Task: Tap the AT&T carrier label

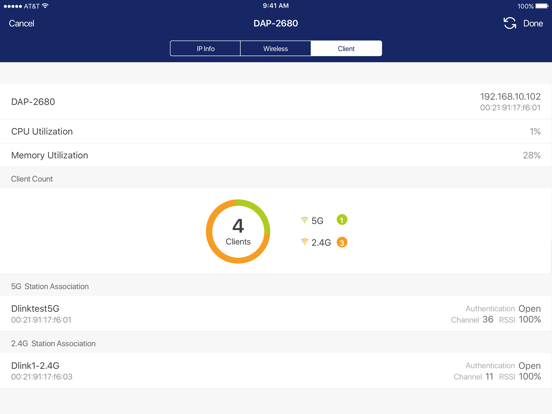Action: 31,6
